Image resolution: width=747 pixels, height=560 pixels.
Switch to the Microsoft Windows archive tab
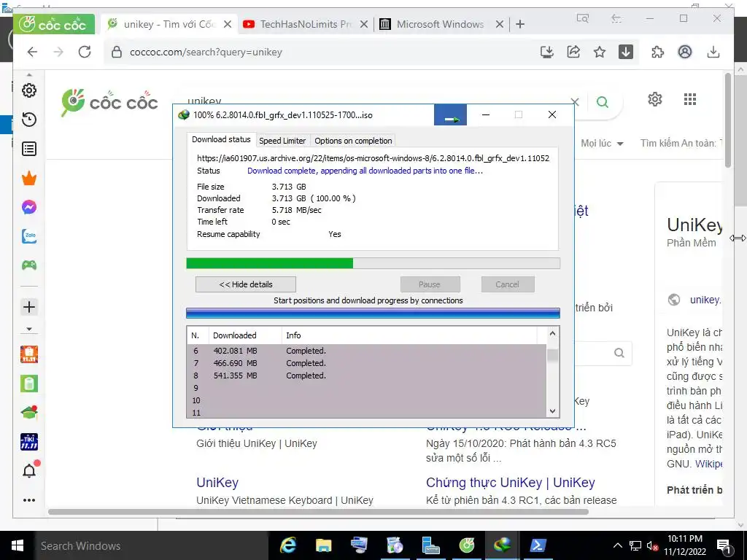(x=440, y=24)
